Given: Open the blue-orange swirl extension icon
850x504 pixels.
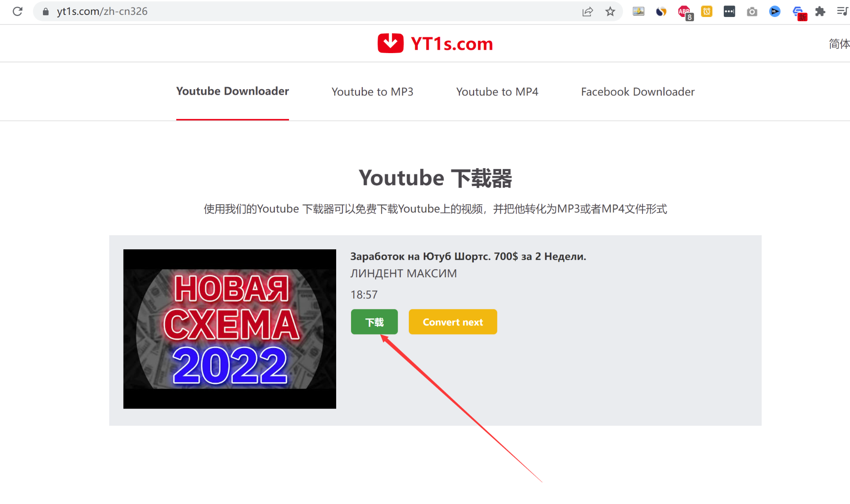Looking at the screenshot, I should [661, 11].
